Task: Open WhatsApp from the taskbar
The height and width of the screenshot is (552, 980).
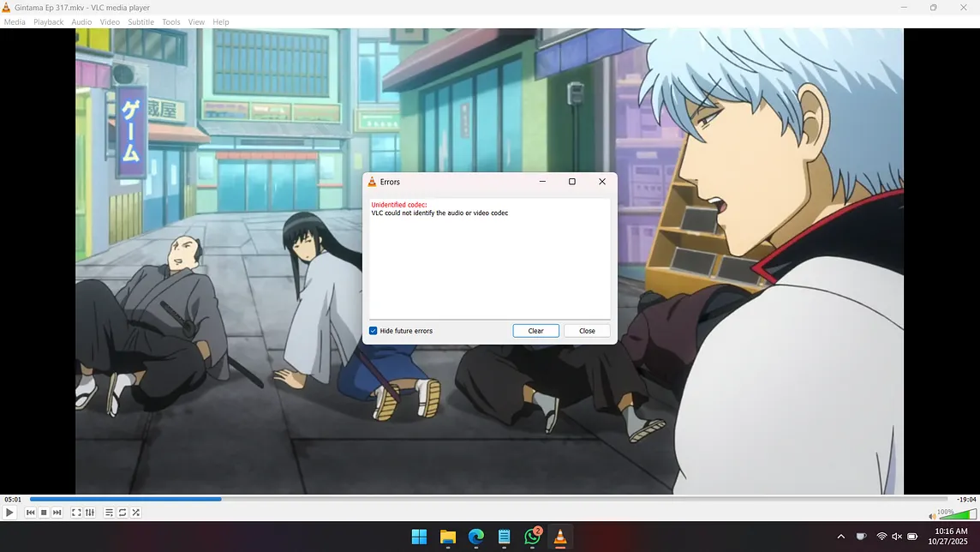Action: (x=533, y=537)
